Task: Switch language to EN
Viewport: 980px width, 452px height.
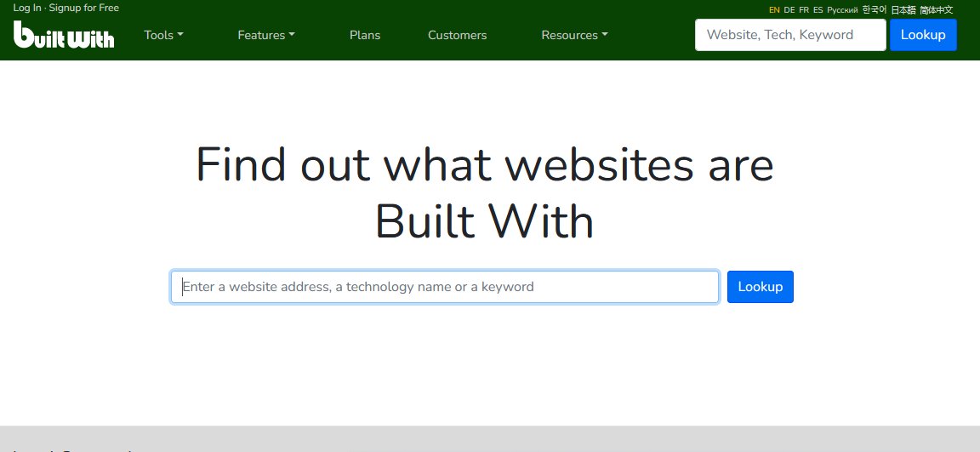Action: click(x=774, y=10)
